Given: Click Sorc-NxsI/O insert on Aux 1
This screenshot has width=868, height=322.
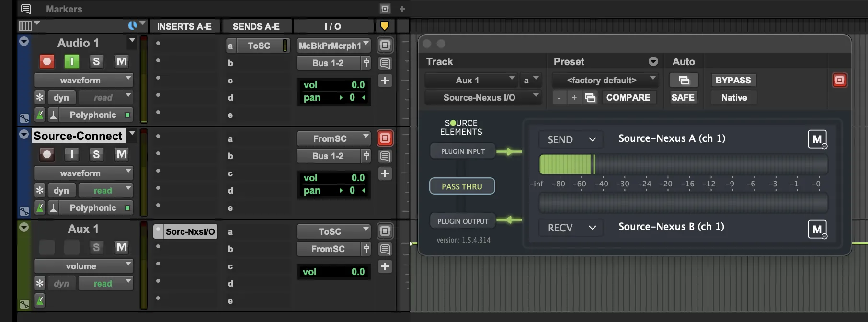Looking at the screenshot, I should pyautogui.click(x=185, y=231).
